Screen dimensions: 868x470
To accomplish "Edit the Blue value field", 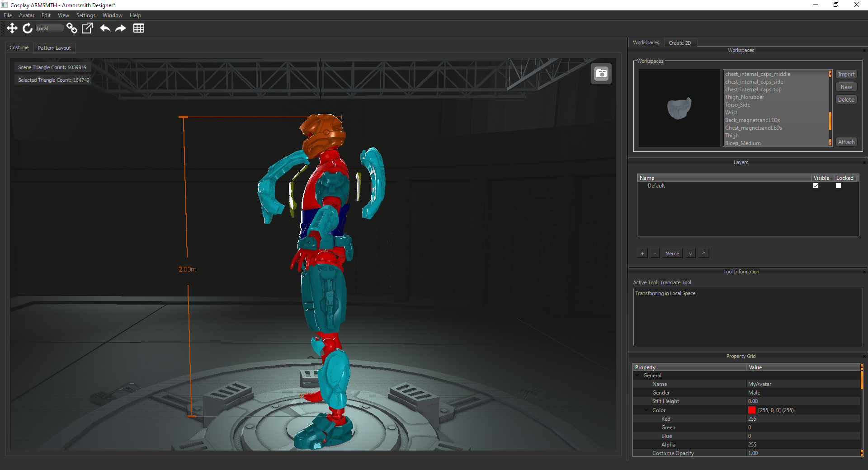I will click(803, 436).
